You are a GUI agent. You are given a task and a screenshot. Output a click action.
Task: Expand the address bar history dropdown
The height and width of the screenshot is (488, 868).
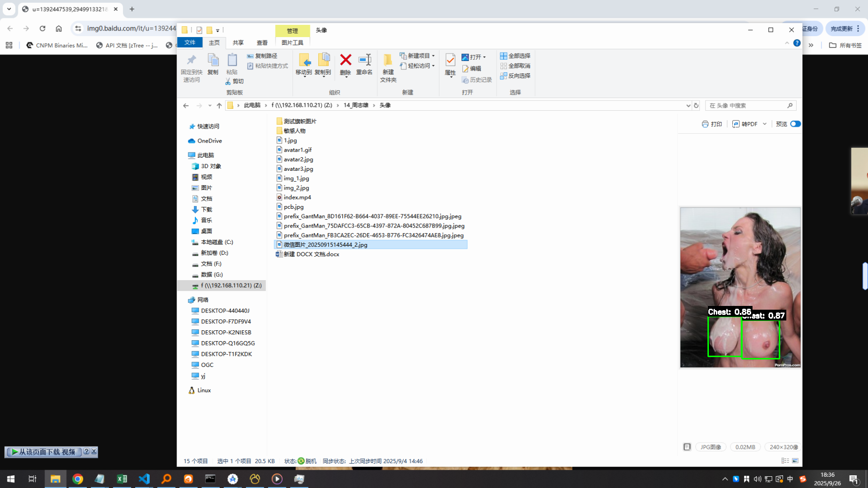688,106
